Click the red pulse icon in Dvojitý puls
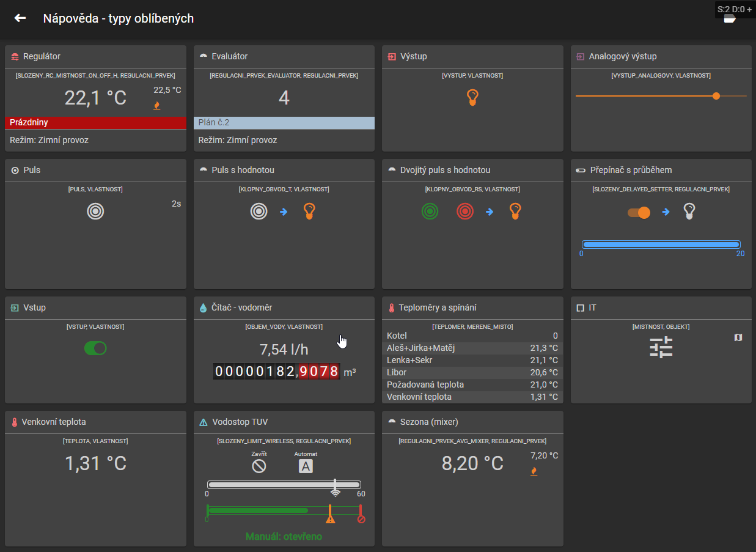The width and height of the screenshot is (756, 552). (x=465, y=212)
